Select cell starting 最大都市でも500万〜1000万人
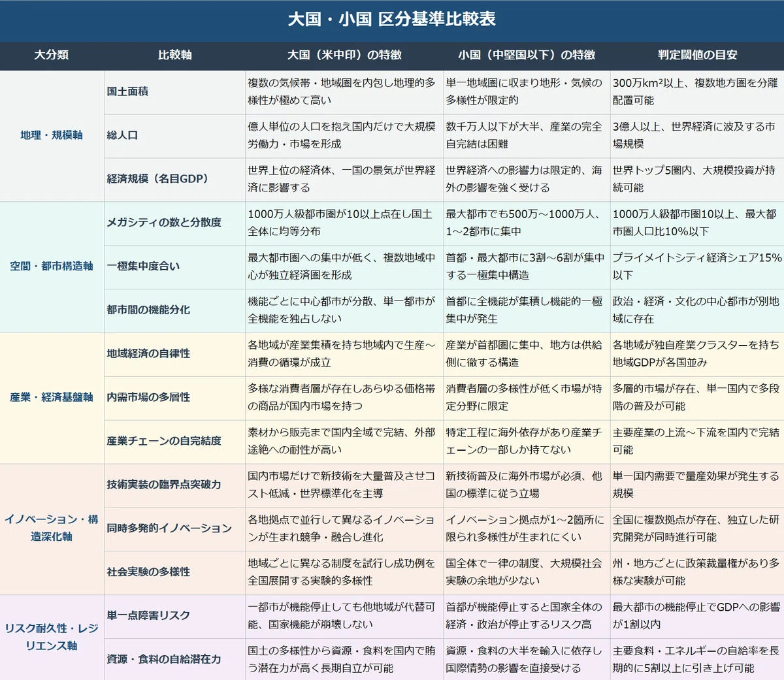Screen dimensions: 784x680 pyautogui.click(x=527, y=223)
